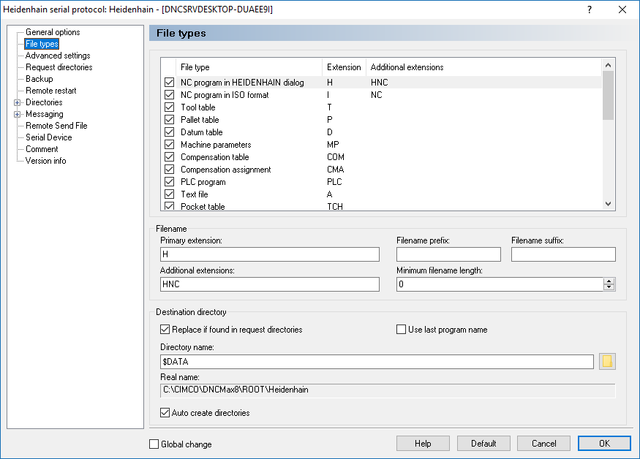Click the Default button
Image resolution: width=640 pixels, height=459 pixels.
point(483,443)
